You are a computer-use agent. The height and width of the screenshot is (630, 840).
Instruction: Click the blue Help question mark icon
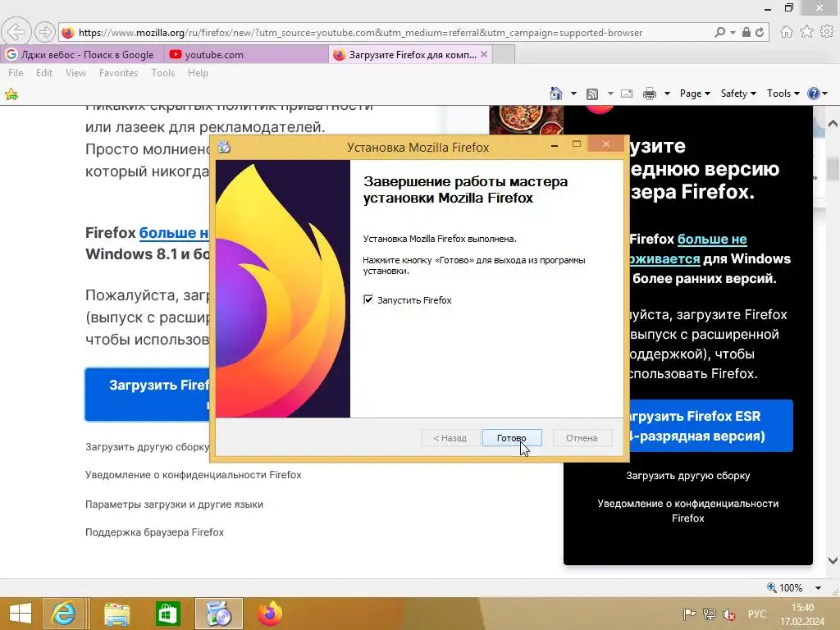(813, 94)
